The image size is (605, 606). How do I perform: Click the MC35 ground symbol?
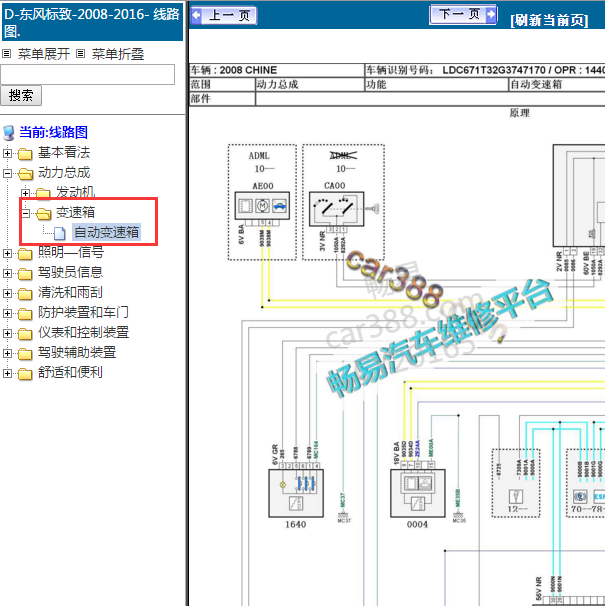459,517
